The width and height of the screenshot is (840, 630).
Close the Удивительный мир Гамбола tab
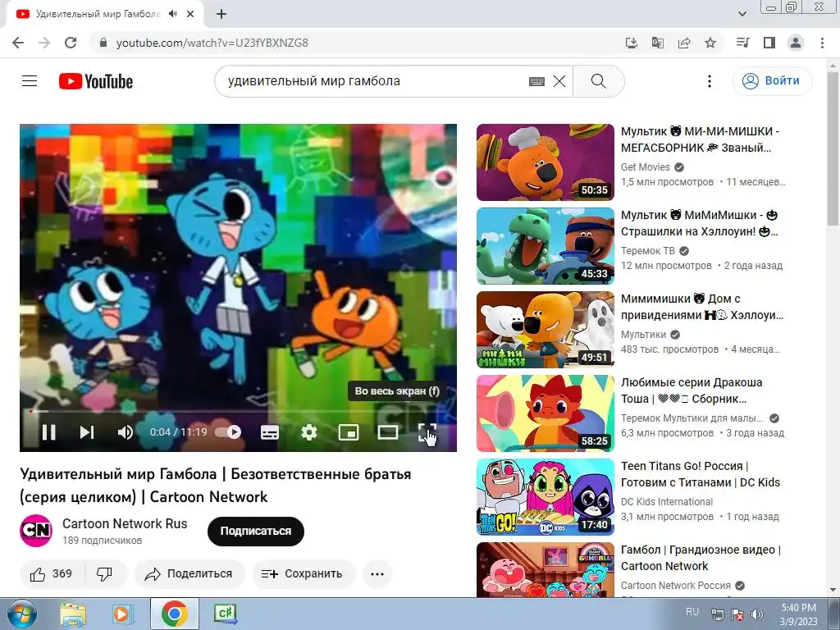(190, 15)
